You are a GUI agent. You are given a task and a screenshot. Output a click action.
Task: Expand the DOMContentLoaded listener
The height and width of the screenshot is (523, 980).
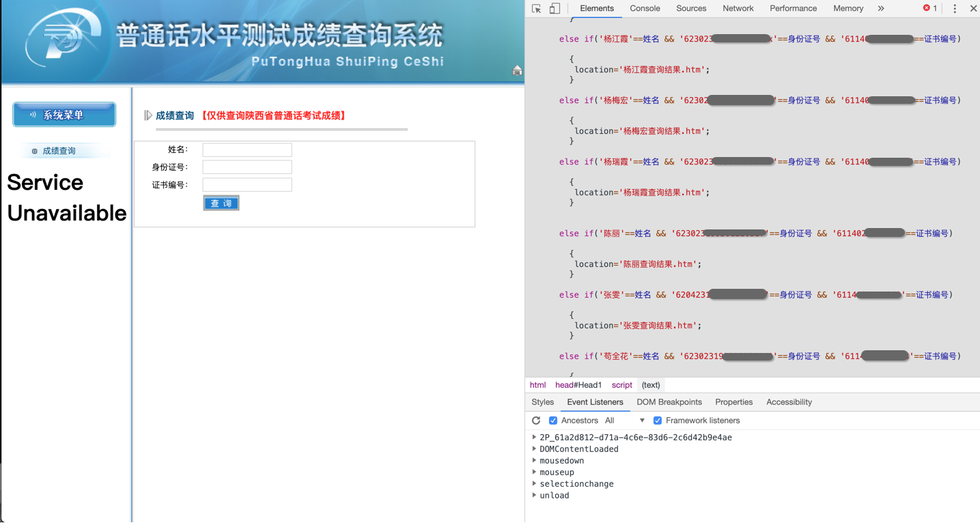(534, 449)
